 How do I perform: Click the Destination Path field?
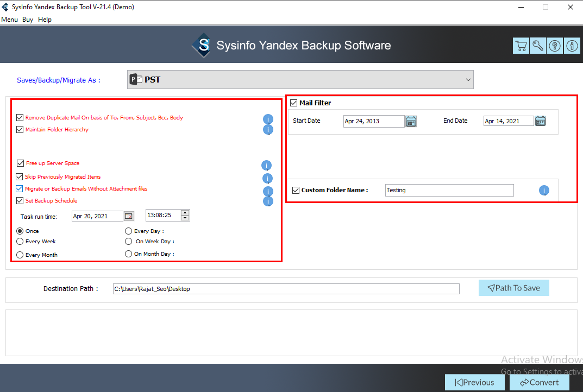click(x=286, y=289)
